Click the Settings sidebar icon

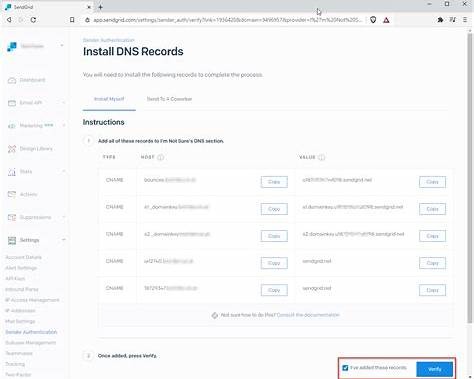(12, 240)
